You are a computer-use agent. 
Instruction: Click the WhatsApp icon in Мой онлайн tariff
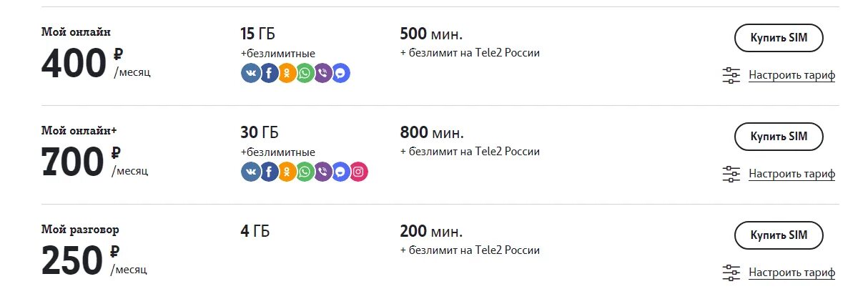(x=305, y=73)
